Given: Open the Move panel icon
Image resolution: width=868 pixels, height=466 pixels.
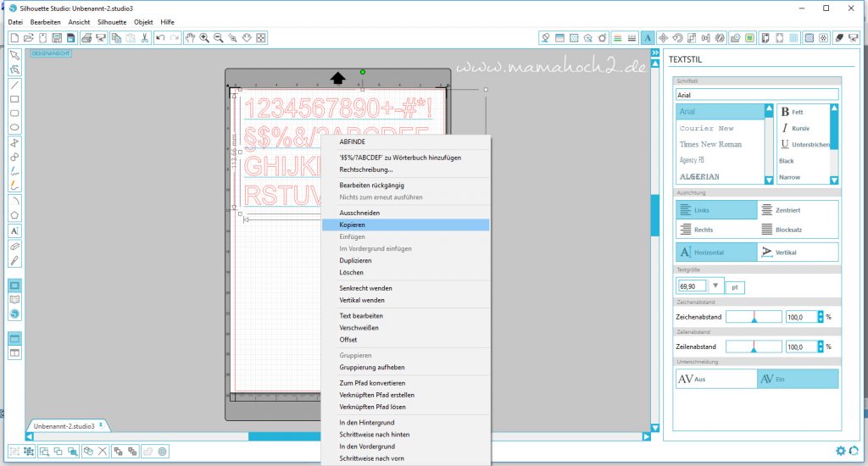Looking at the screenshot, I should (x=663, y=37).
